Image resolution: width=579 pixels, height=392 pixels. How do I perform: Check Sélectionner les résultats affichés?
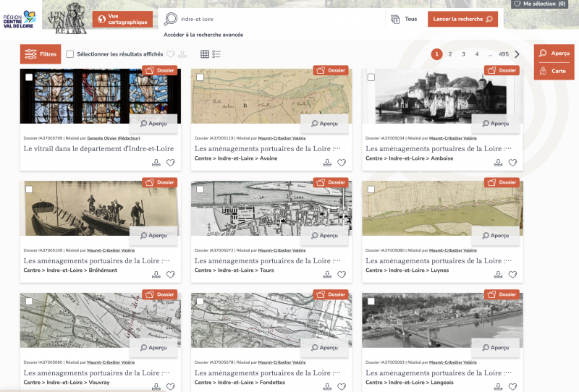(70, 54)
